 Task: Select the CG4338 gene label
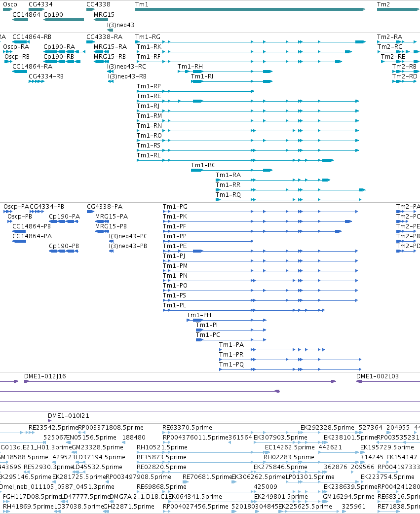click(98, 4)
